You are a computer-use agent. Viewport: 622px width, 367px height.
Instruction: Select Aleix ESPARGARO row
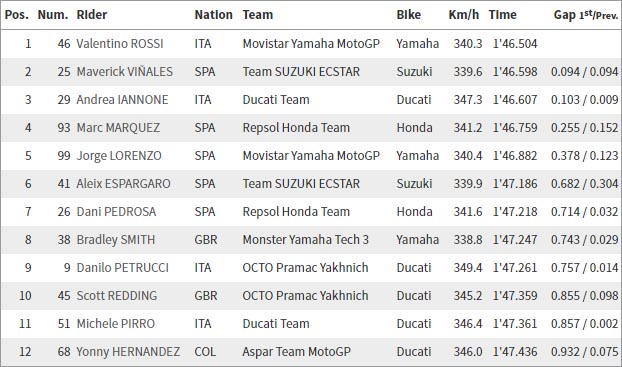click(311, 184)
